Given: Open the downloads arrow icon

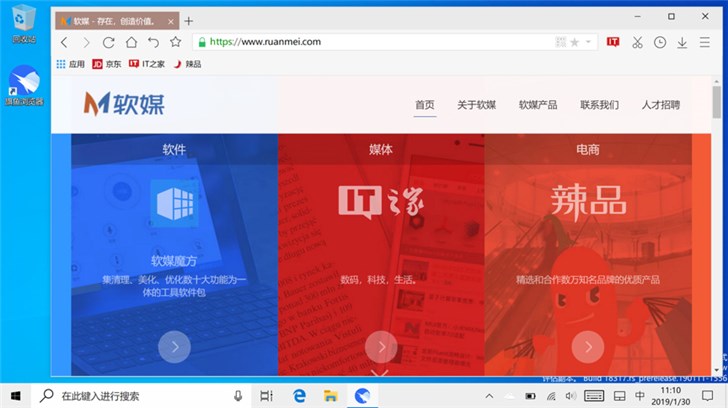Looking at the screenshot, I should pyautogui.click(x=682, y=42).
